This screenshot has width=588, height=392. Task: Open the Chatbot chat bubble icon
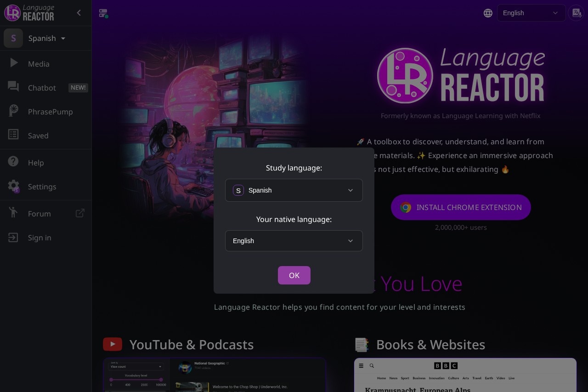pos(13,88)
